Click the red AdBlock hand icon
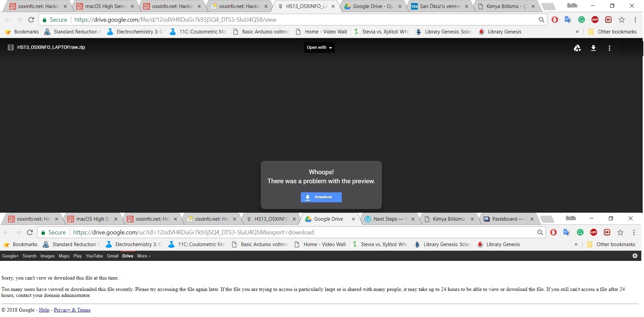Viewport: 644px width, 317px height. pos(555,20)
